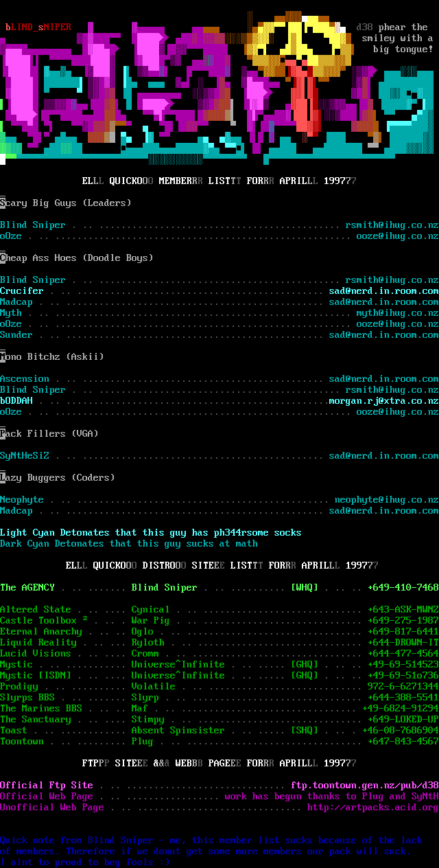Screen dimensions: 439x868
Task: Open the http://artpacks.acid.org web link
Action: (x=372, y=808)
